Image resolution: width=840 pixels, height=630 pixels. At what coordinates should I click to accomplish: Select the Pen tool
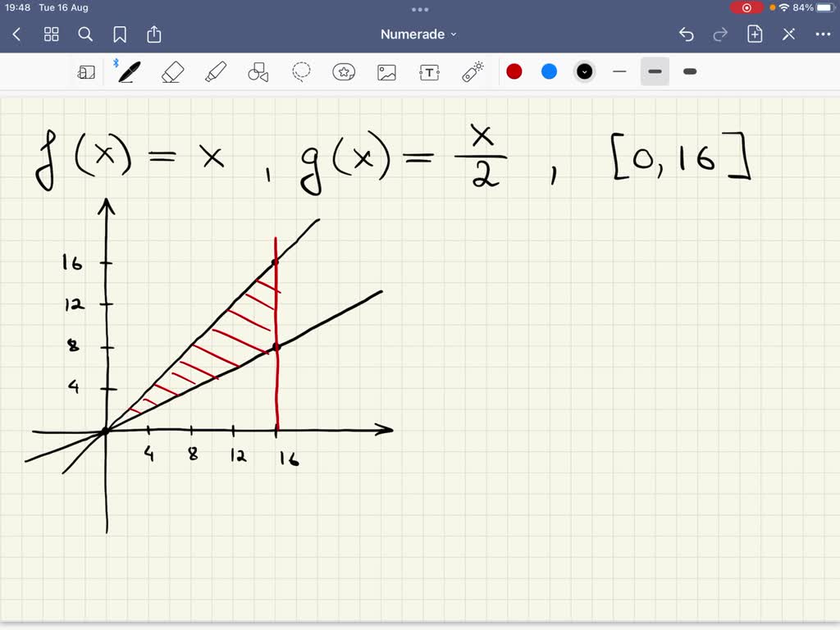pyautogui.click(x=128, y=71)
